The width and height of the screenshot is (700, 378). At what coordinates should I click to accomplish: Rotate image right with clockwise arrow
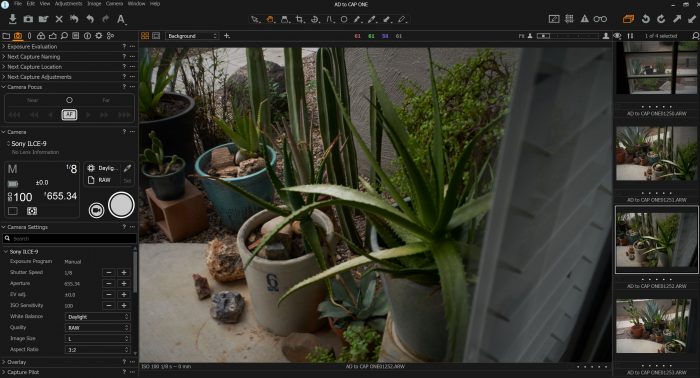coord(661,19)
